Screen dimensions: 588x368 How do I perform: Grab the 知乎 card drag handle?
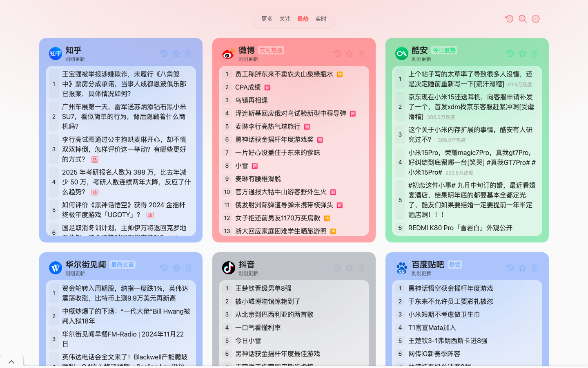[x=188, y=54]
